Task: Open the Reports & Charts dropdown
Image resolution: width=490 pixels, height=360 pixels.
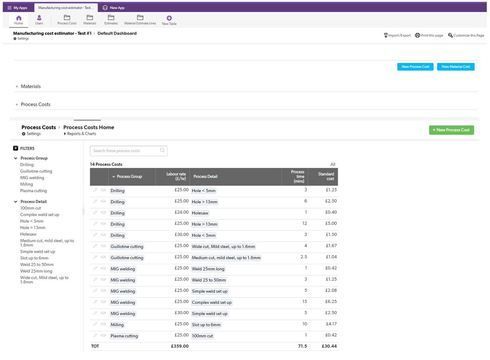Action: (x=80, y=134)
